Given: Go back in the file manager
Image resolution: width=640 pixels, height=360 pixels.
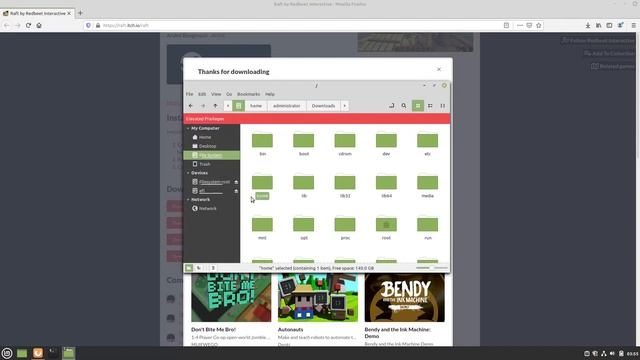Looking at the screenshot, I should [x=191, y=106].
